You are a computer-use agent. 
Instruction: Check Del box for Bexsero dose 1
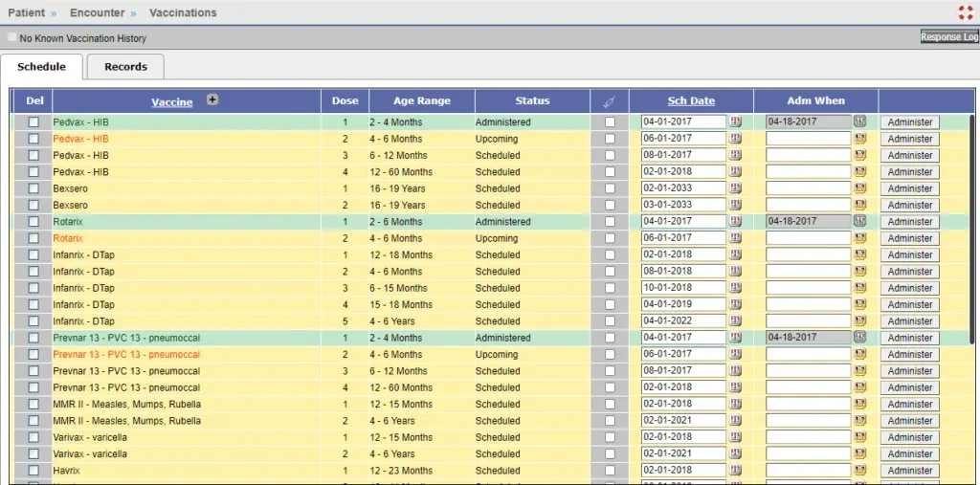point(33,188)
